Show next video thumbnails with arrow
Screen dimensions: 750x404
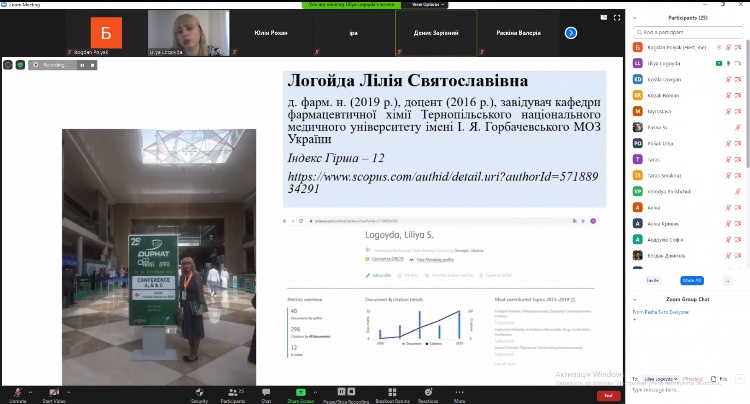571,32
